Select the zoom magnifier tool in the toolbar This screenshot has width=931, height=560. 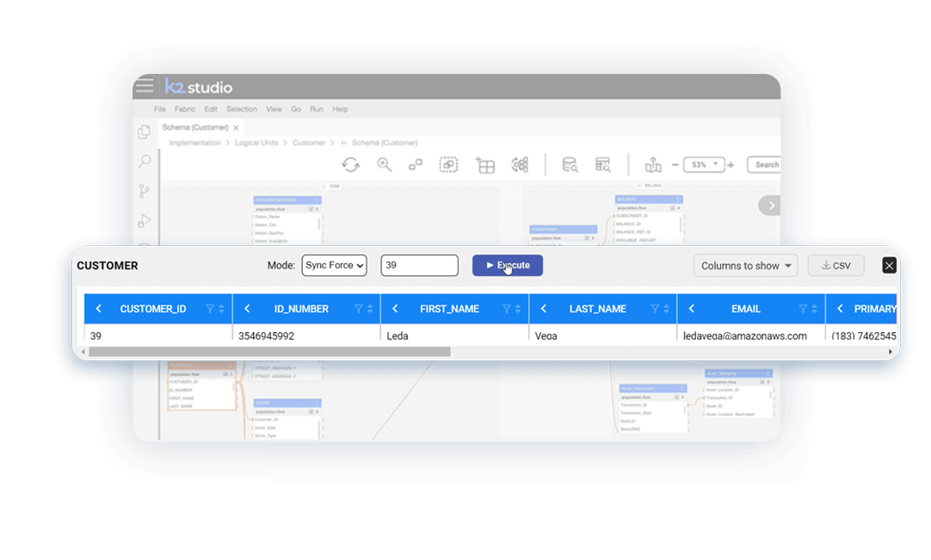click(x=384, y=163)
